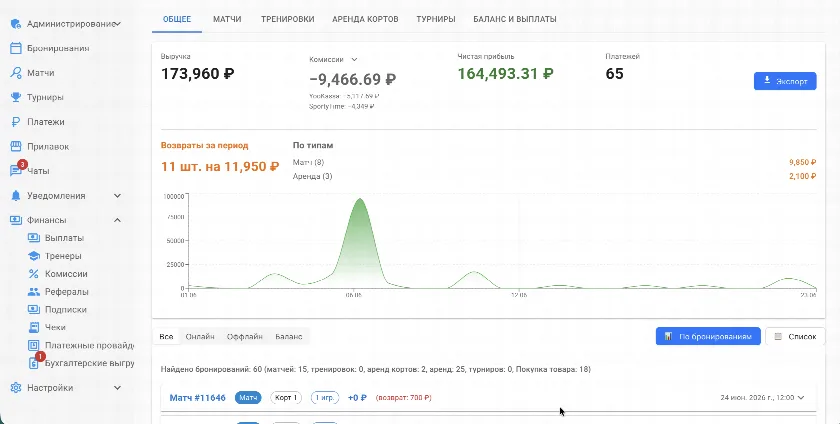Open Рефералы under Финансы
840x424 pixels.
(x=66, y=292)
